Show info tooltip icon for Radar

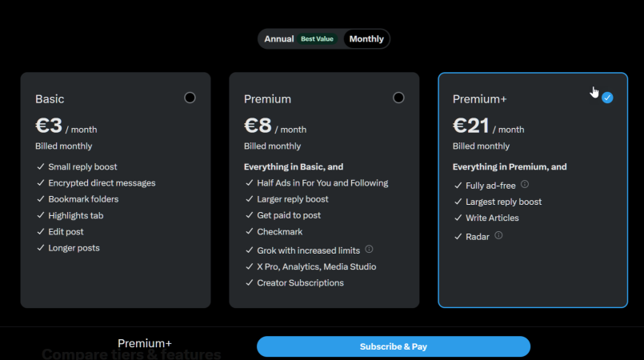click(x=498, y=235)
